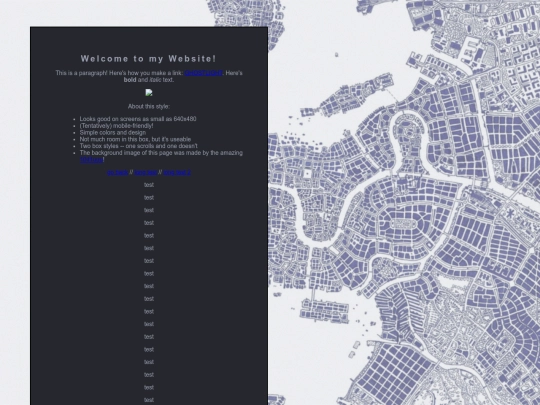Select the "Looks good on screens as small as 640x480" item
The width and height of the screenshot is (540, 405).
138,119
